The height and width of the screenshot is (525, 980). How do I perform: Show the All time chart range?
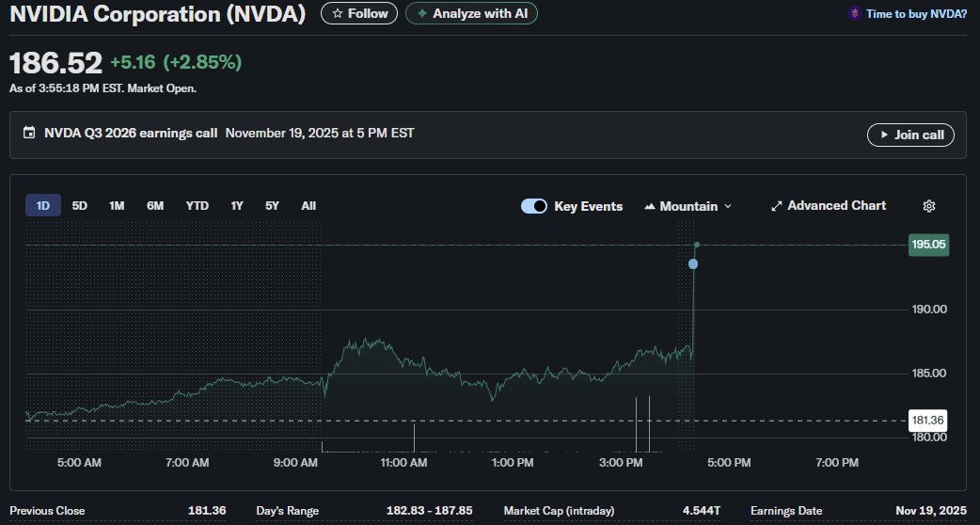pos(308,206)
